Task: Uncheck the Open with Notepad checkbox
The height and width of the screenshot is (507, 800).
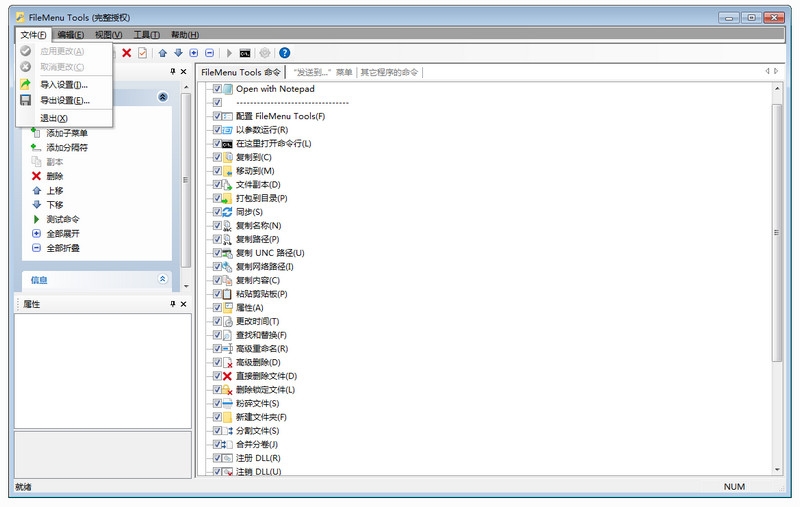Action: click(217, 89)
